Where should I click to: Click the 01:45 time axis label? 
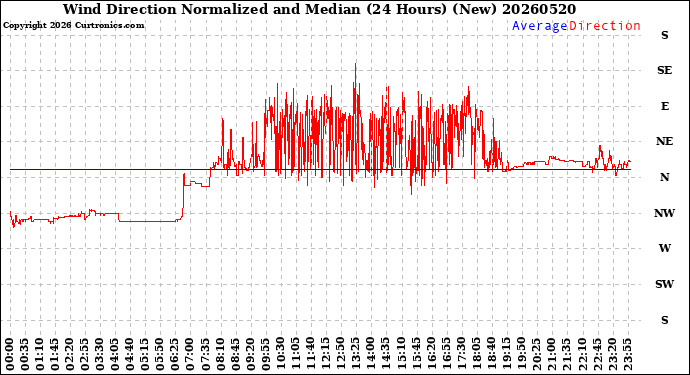tap(55, 354)
